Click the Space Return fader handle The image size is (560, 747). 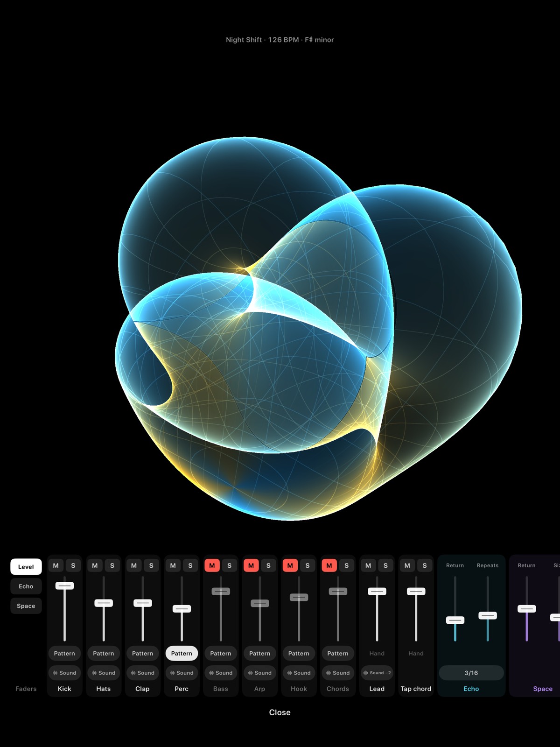tap(527, 608)
